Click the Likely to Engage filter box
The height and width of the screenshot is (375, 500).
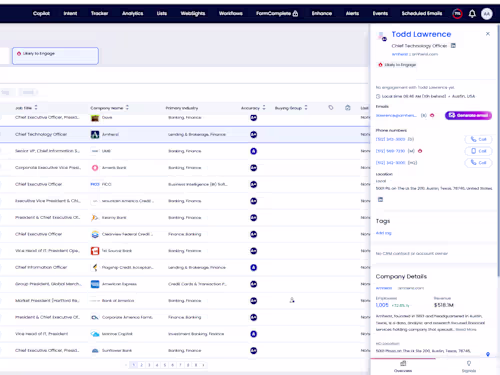tap(55, 56)
